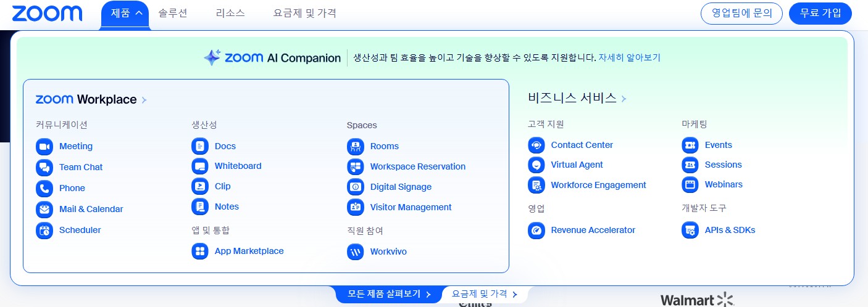Open the Workvivo link
The image size is (868, 307).
coord(389,252)
